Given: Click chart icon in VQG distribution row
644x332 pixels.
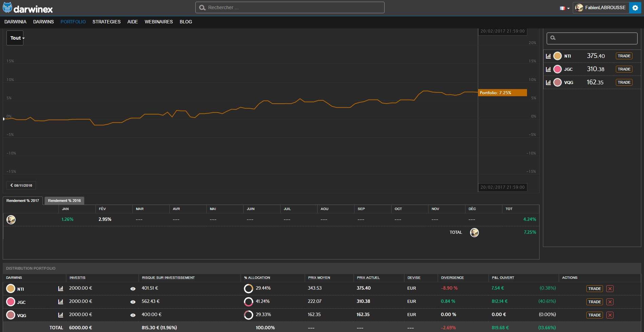Looking at the screenshot, I should (61, 315).
